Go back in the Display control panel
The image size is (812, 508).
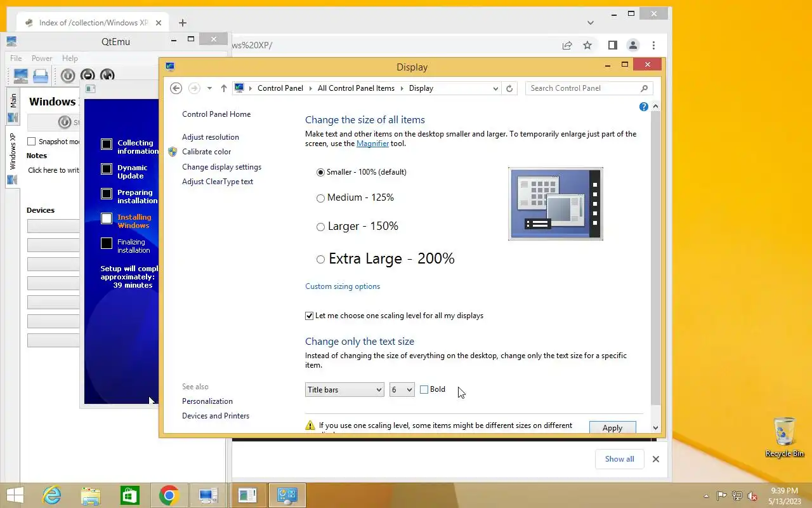tap(176, 88)
